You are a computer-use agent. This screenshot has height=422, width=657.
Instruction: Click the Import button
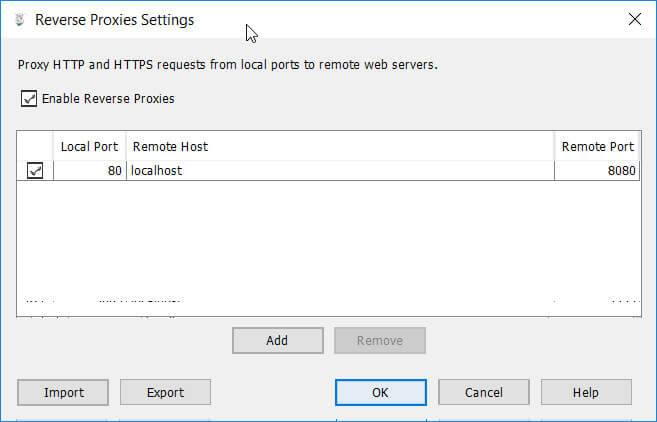(63, 393)
